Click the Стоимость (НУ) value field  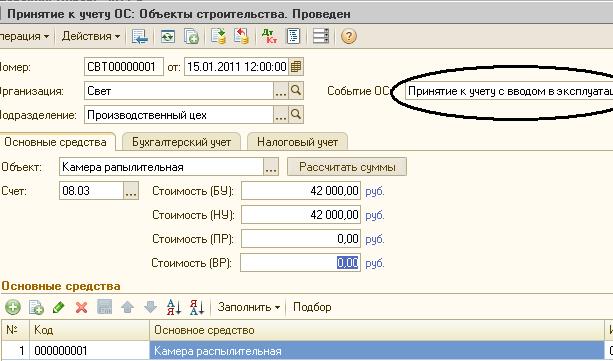[x=301, y=215]
